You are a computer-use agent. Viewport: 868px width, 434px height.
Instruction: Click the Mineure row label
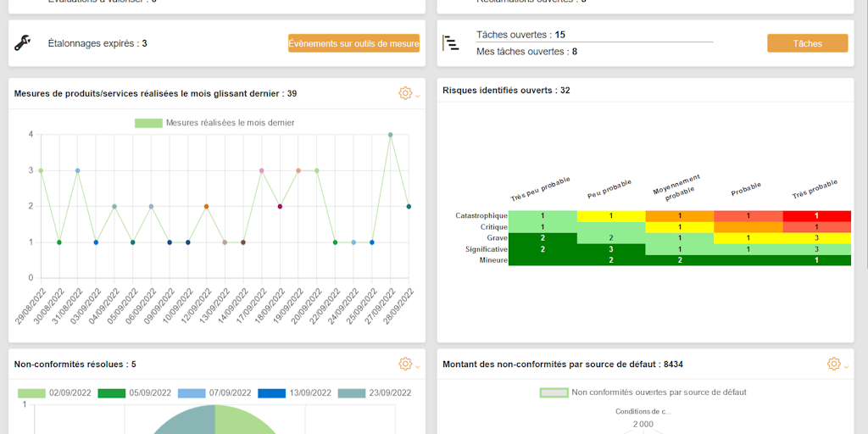[x=493, y=260]
